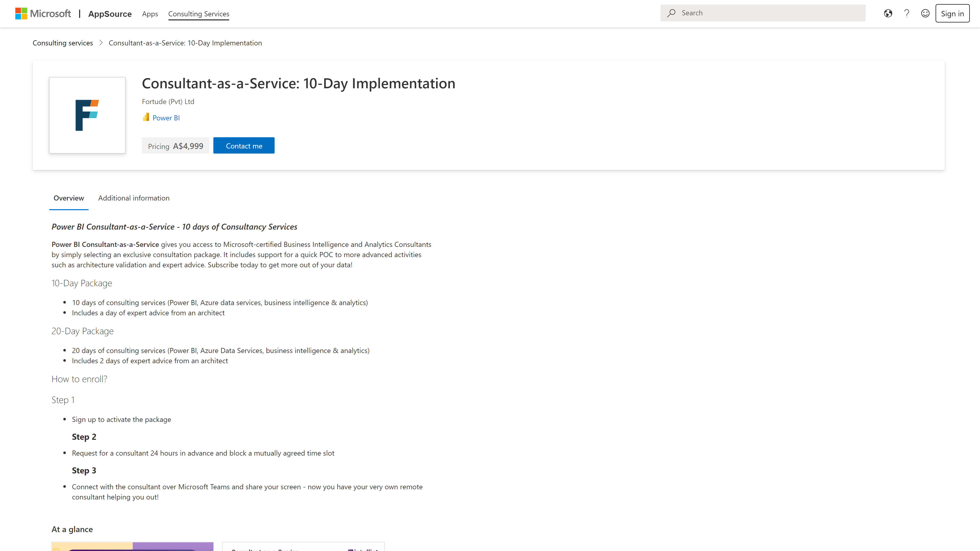
Task: Open the second At a glance thumbnail
Action: [303, 546]
